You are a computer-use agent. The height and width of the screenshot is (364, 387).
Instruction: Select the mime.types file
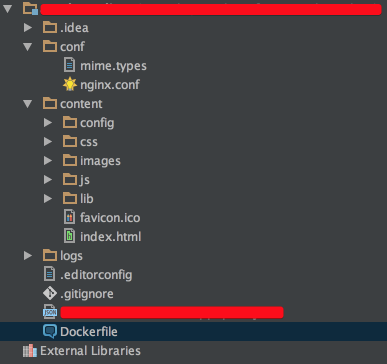(113, 66)
